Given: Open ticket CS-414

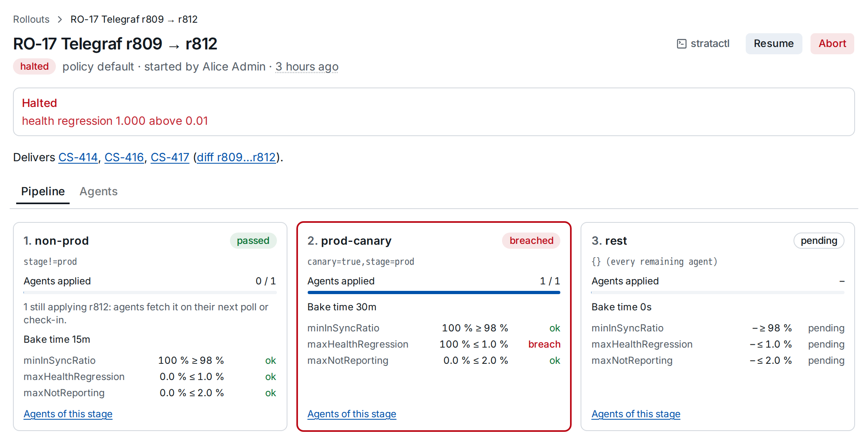Looking at the screenshot, I should (78, 157).
